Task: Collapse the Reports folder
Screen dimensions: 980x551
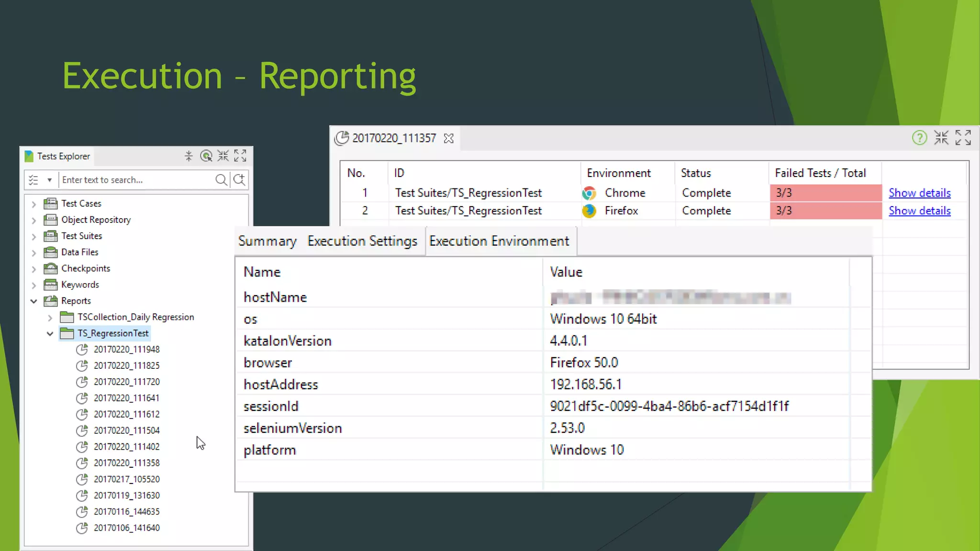Action: tap(34, 301)
